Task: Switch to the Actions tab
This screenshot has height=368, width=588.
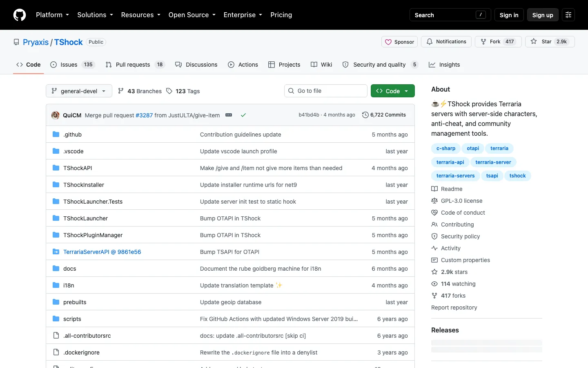Action: (243, 65)
